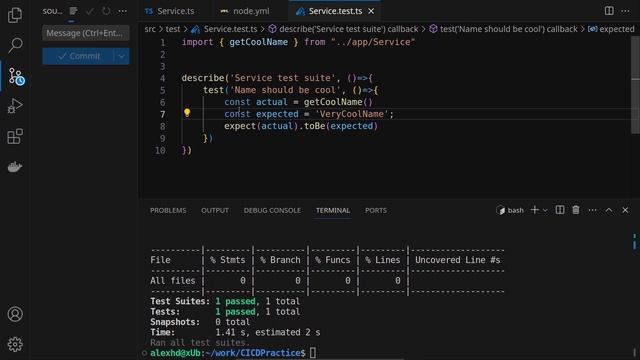Click the commit checkmark icon in Source Control header
Image resolution: width=640 pixels, height=360 pixels.
90,11
